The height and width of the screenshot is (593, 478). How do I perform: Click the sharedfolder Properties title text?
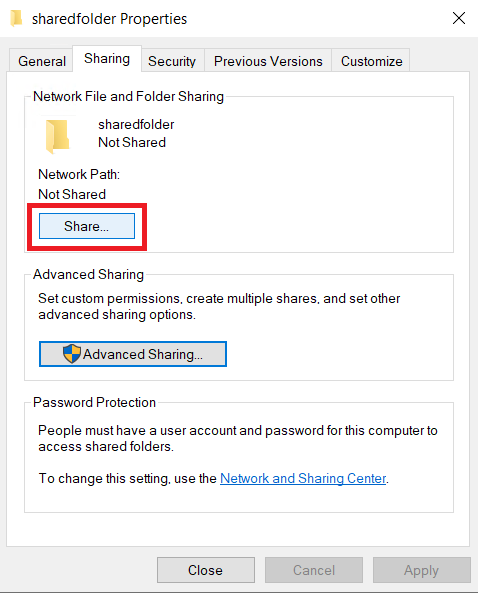(109, 19)
